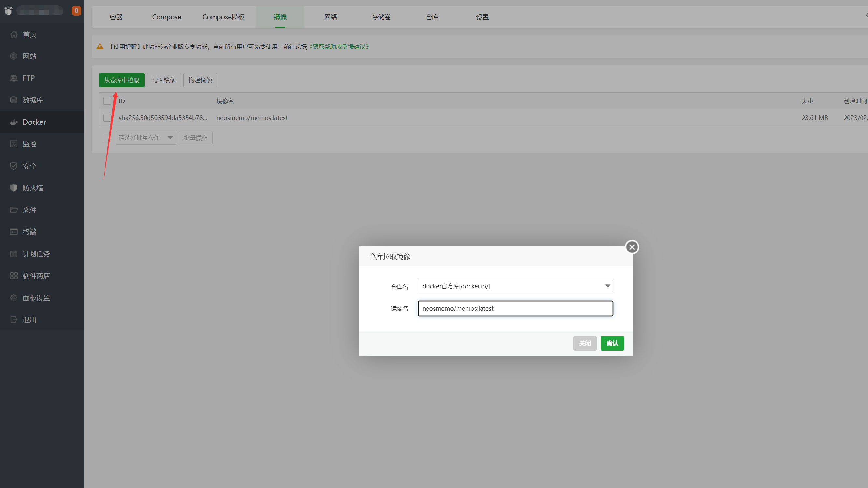Image resolution: width=868 pixels, height=488 pixels.
Task: Click the green 确认 button
Action: tap(612, 343)
